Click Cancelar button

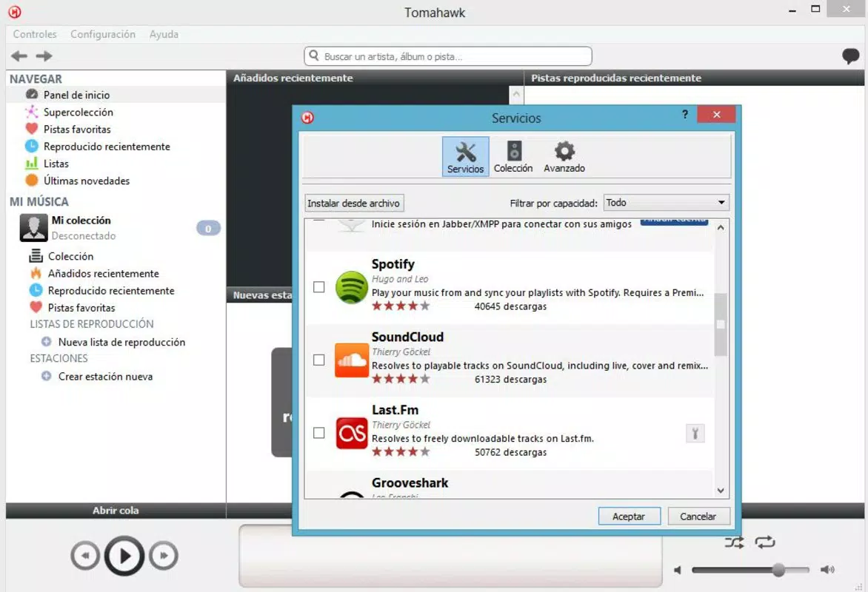click(698, 517)
